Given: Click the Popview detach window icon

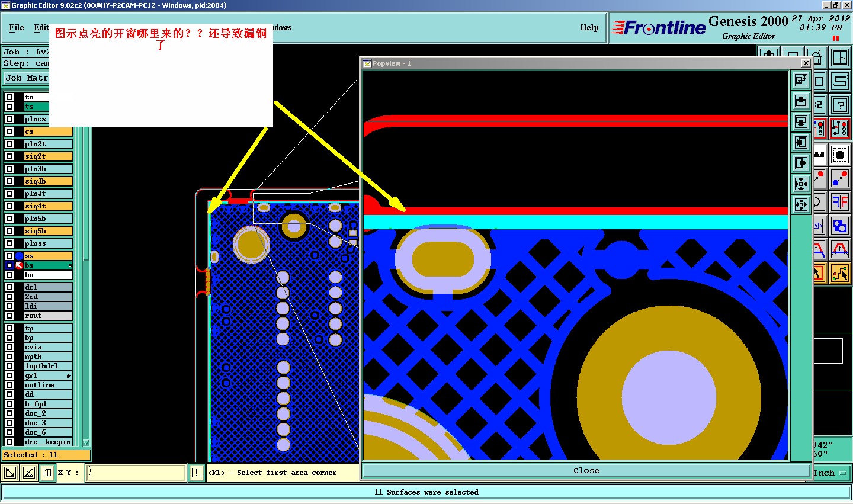Looking at the screenshot, I should click(801, 81).
